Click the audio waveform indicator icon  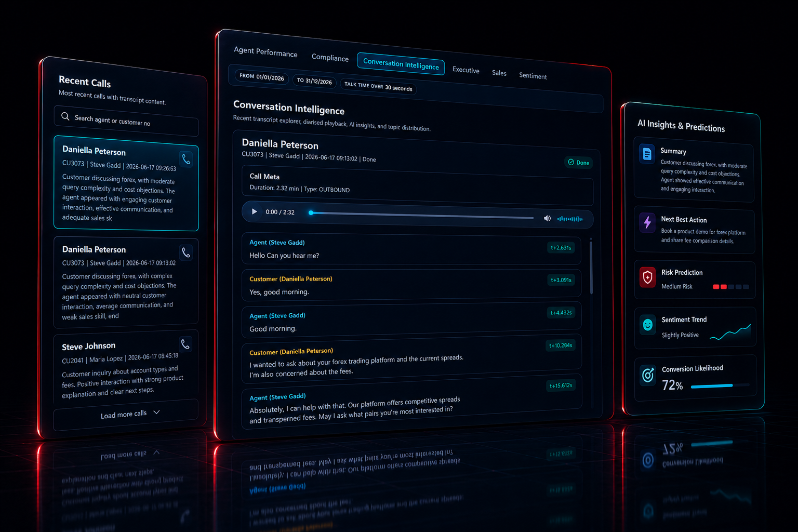[x=570, y=219]
